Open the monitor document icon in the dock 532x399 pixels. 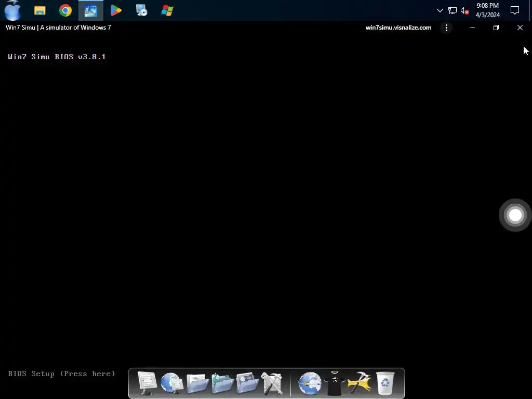click(147, 383)
